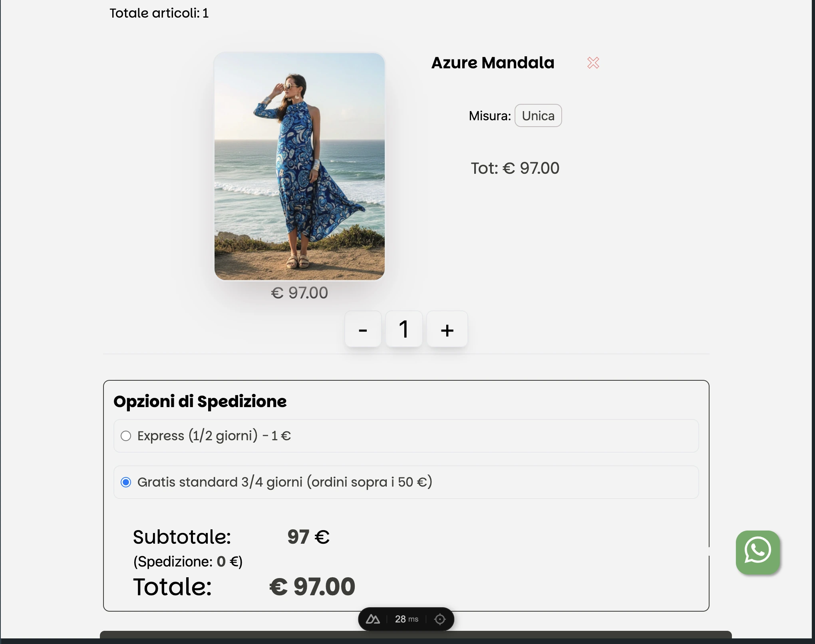The height and width of the screenshot is (644, 815).
Task: Increase item quantity with the + button
Action: pos(447,329)
